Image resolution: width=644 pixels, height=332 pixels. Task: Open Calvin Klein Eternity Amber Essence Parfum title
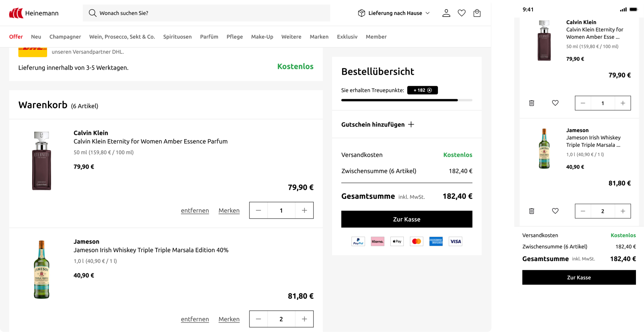coord(151,141)
